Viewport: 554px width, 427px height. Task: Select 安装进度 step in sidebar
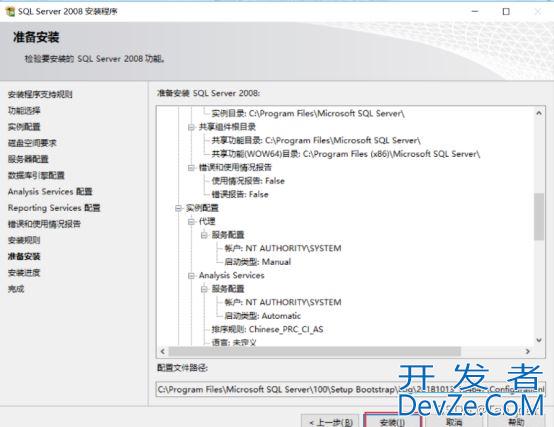tap(24, 273)
